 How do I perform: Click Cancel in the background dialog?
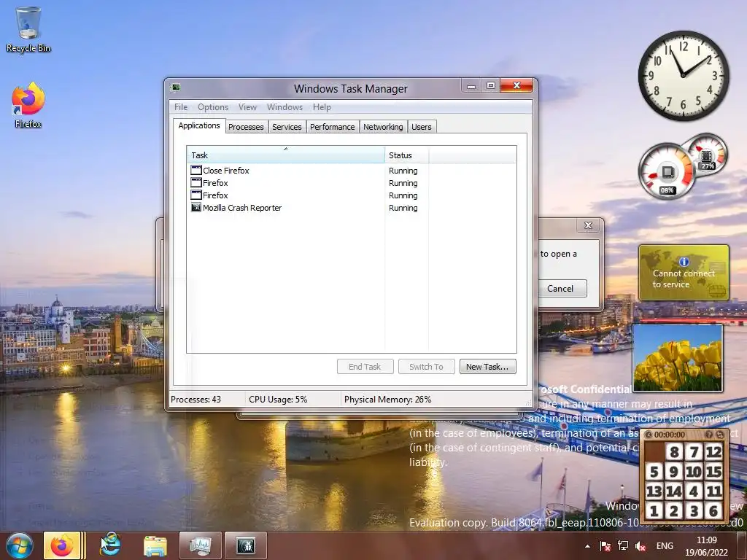(561, 288)
